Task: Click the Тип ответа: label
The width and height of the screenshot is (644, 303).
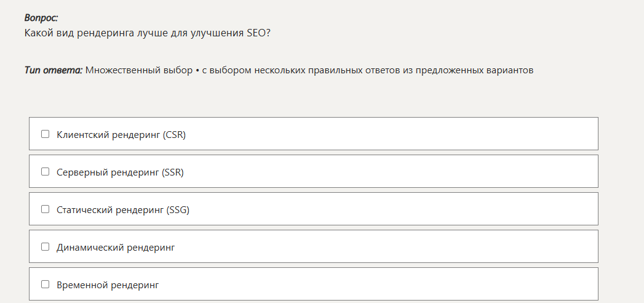Action: pos(54,70)
